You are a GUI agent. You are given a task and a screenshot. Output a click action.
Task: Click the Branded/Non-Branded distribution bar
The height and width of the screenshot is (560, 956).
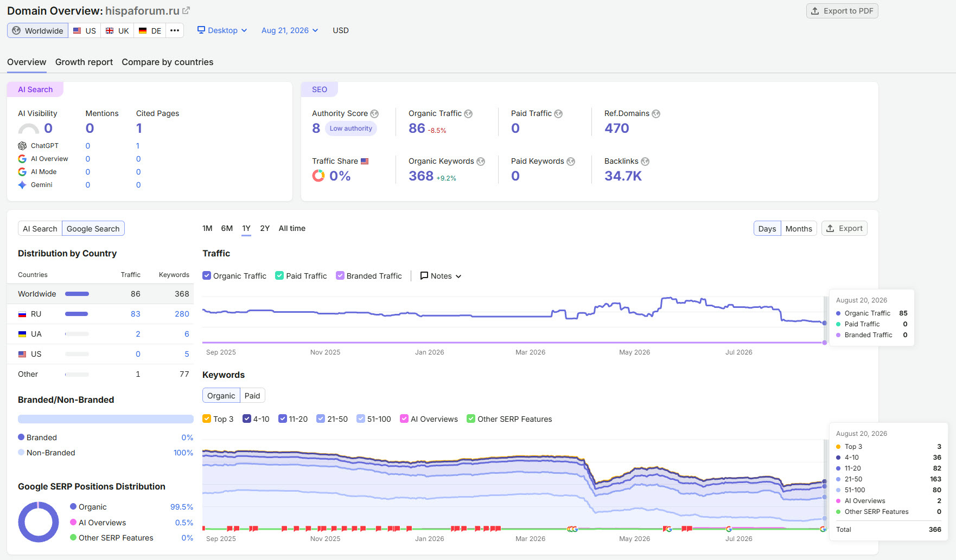click(x=106, y=419)
